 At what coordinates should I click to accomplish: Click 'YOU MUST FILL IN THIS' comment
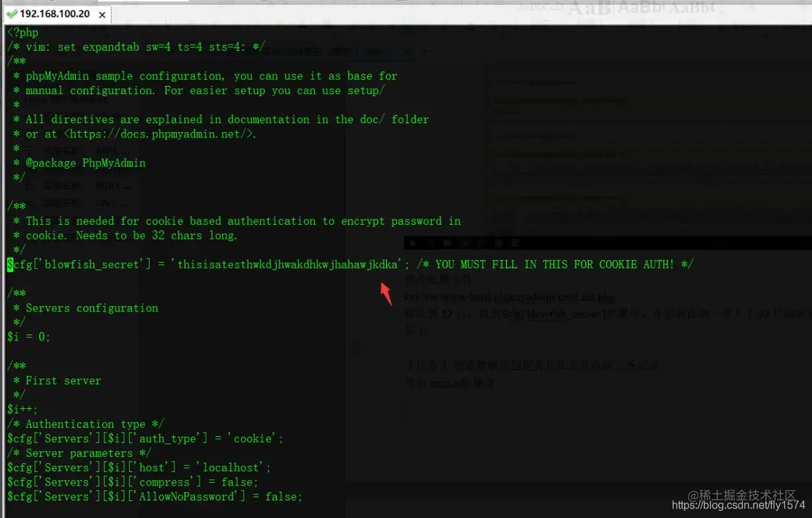(555, 265)
